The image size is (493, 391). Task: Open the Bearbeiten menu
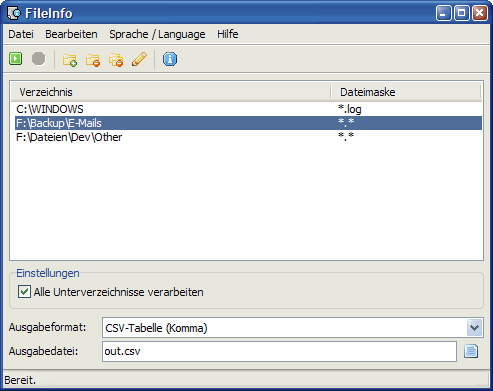[x=71, y=34]
